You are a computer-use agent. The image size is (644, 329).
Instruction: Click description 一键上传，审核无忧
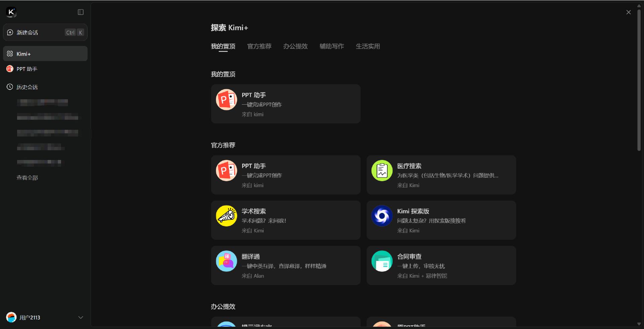click(x=421, y=266)
